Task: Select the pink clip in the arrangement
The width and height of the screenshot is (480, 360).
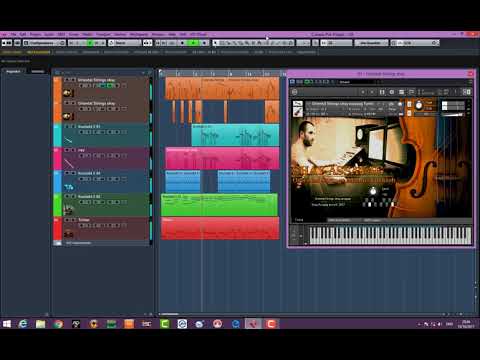Action: pyautogui.click(x=222, y=158)
